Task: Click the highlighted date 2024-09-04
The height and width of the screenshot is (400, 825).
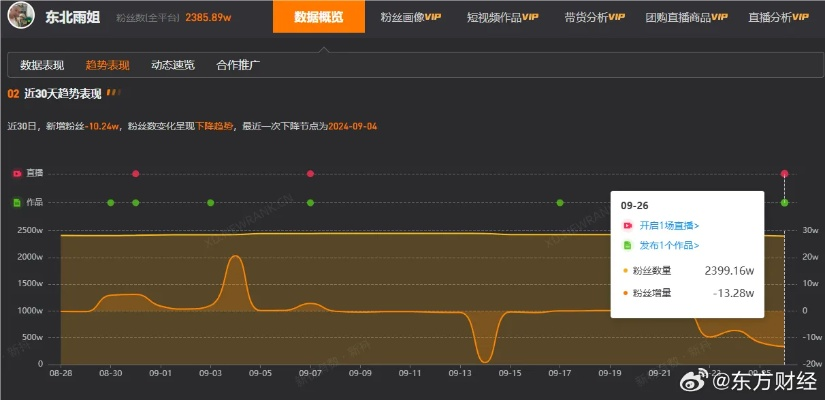Action: [x=353, y=126]
